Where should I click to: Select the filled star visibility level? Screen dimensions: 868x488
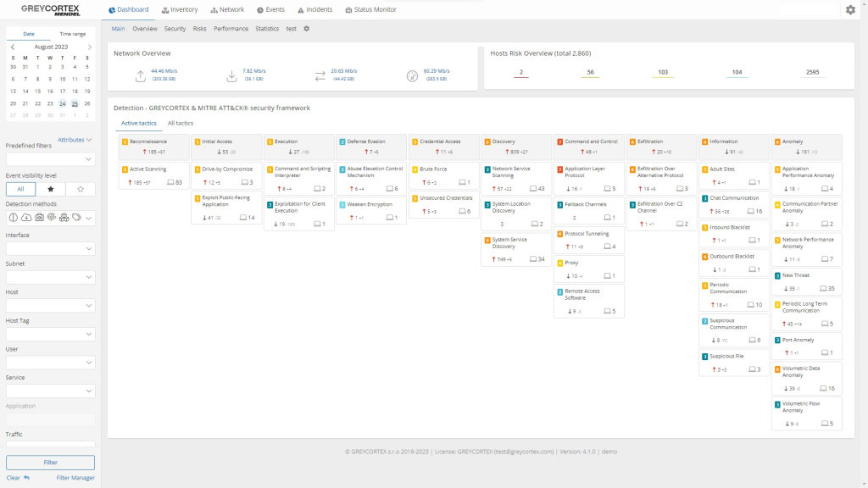coord(50,190)
